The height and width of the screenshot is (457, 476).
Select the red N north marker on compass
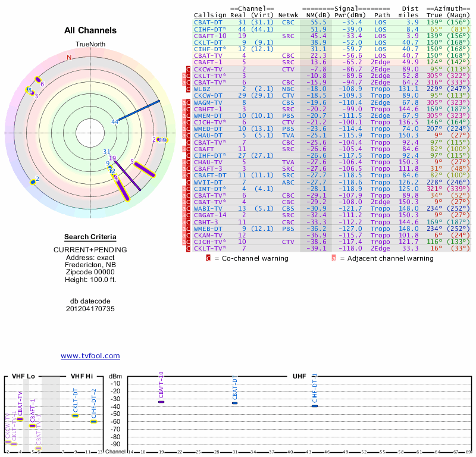click(x=69, y=58)
